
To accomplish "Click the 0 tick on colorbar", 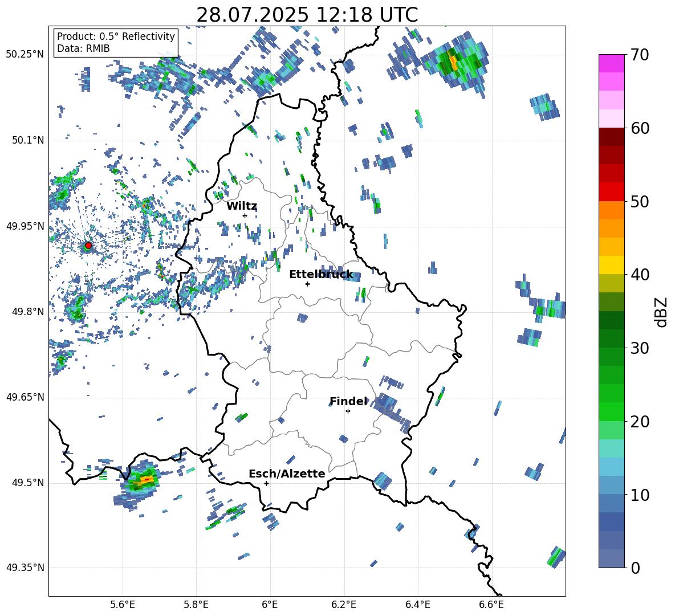I will point(635,568).
